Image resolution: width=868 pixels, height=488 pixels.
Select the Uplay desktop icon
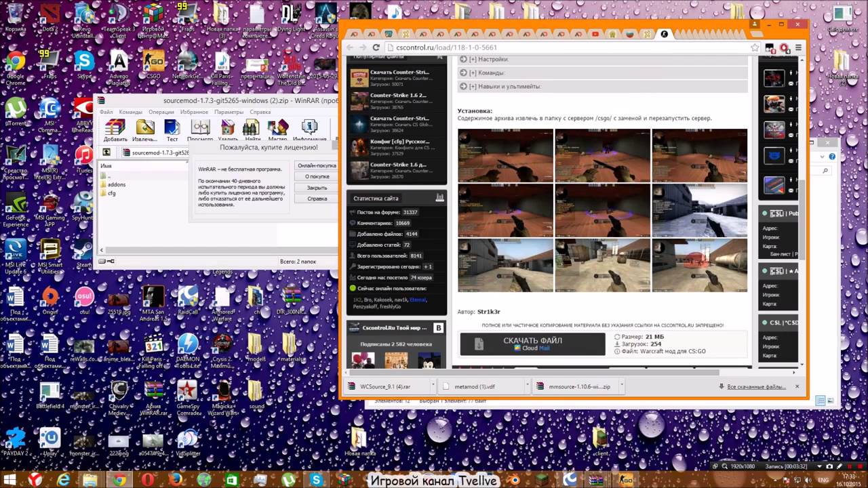[50, 441]
